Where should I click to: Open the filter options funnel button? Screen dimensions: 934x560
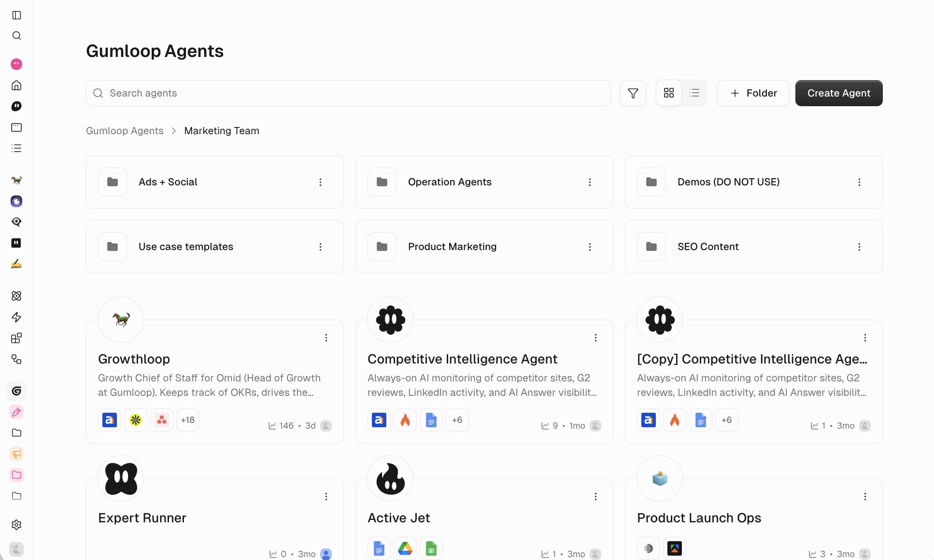tap(633, 93)
